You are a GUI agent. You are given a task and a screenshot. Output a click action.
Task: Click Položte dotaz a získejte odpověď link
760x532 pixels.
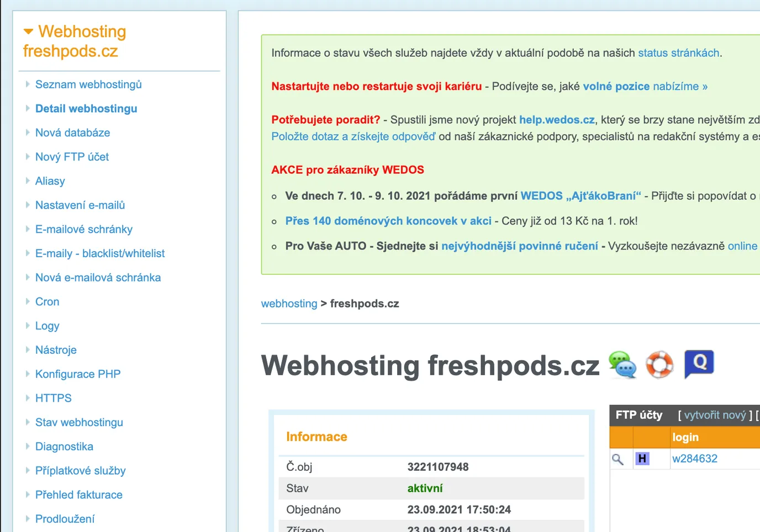click(x=353, y=136)
